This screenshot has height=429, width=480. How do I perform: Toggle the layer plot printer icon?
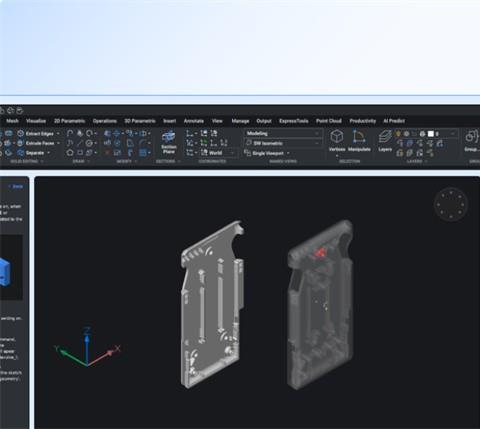[422, 134]
